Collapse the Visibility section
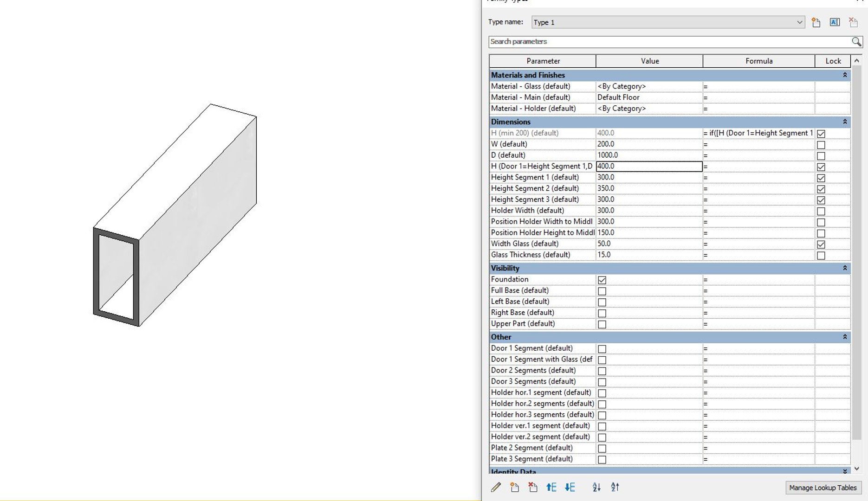Screen dimensions: 868x501 (845, 268)
